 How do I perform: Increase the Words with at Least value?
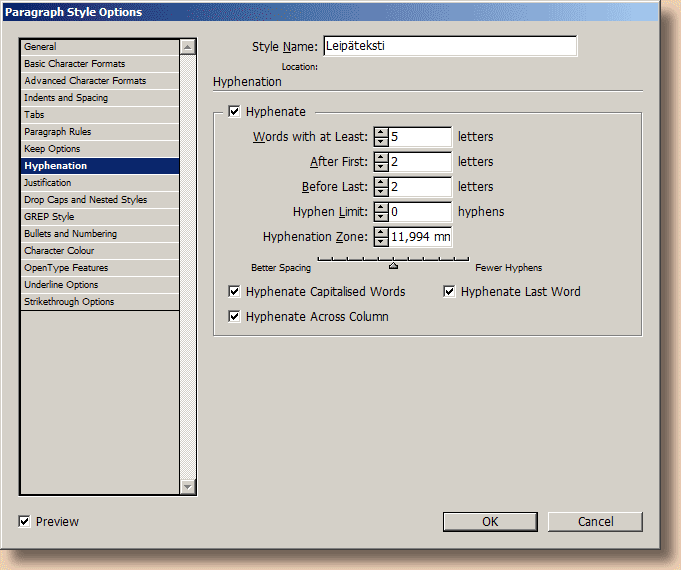[380, 132]
